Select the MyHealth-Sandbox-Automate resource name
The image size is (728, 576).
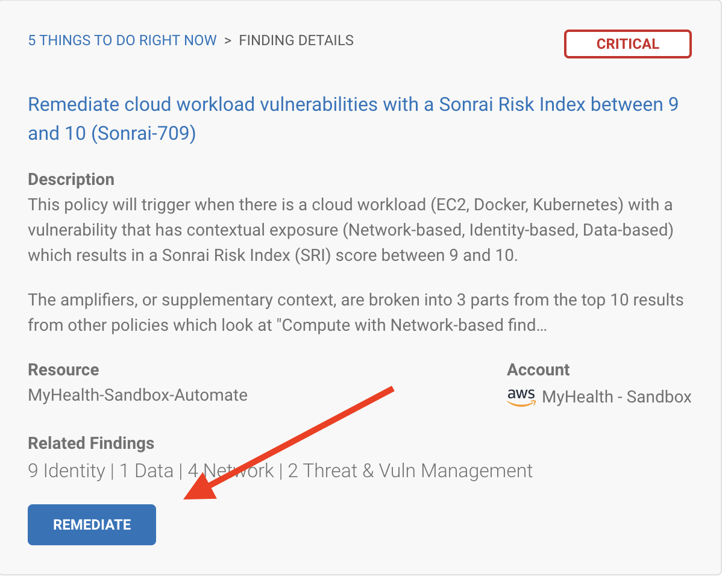pyautogui.click(x=138, y=395)
